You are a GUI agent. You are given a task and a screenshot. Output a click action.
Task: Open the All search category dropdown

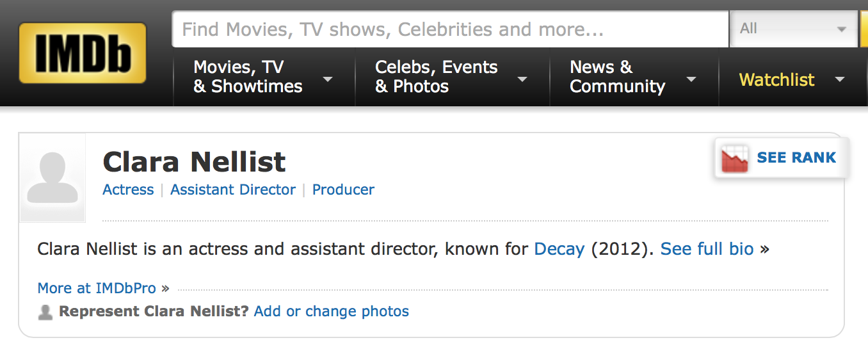[793, 29]
